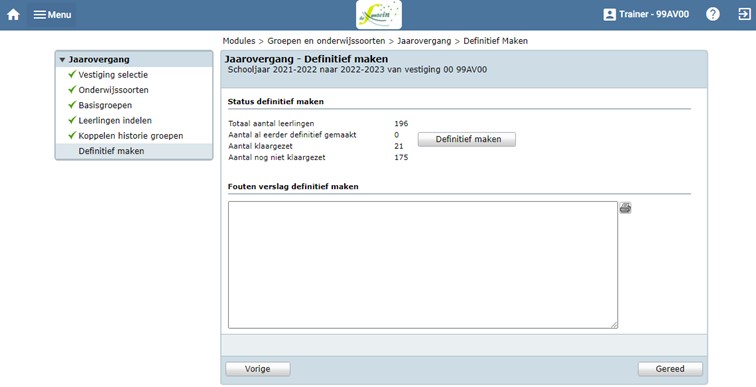This screenshot has width=756, height=387.
Task: Open Vestiging selectie step
Action: (113, 75)
